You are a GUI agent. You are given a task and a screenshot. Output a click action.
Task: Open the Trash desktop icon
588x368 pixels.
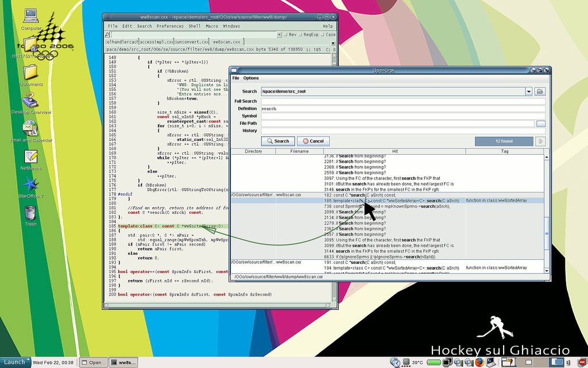(x=30, y=213)
